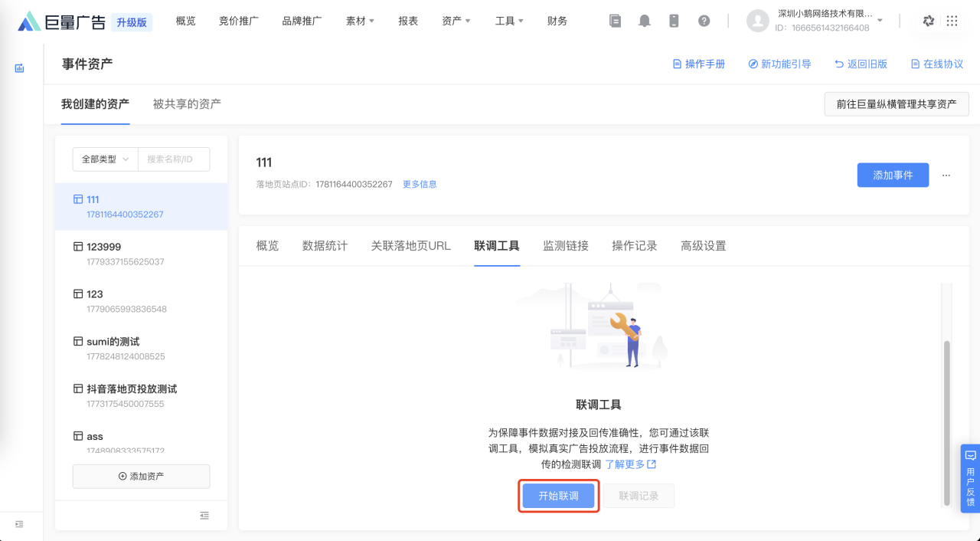Select asset 123999 in the list
The width and height of the screenshot is (980, 541).
(x=141, y=254)
